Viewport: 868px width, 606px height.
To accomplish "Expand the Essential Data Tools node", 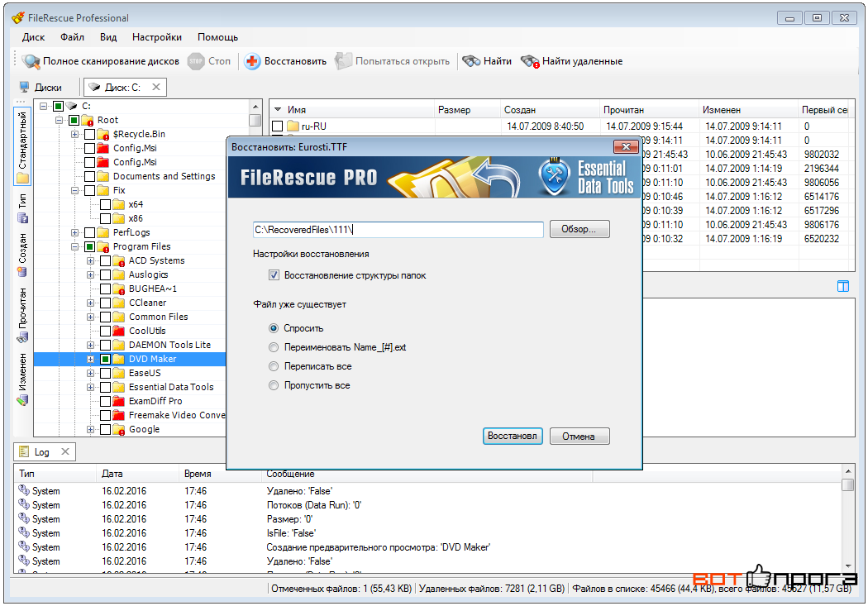I will 90,388.
